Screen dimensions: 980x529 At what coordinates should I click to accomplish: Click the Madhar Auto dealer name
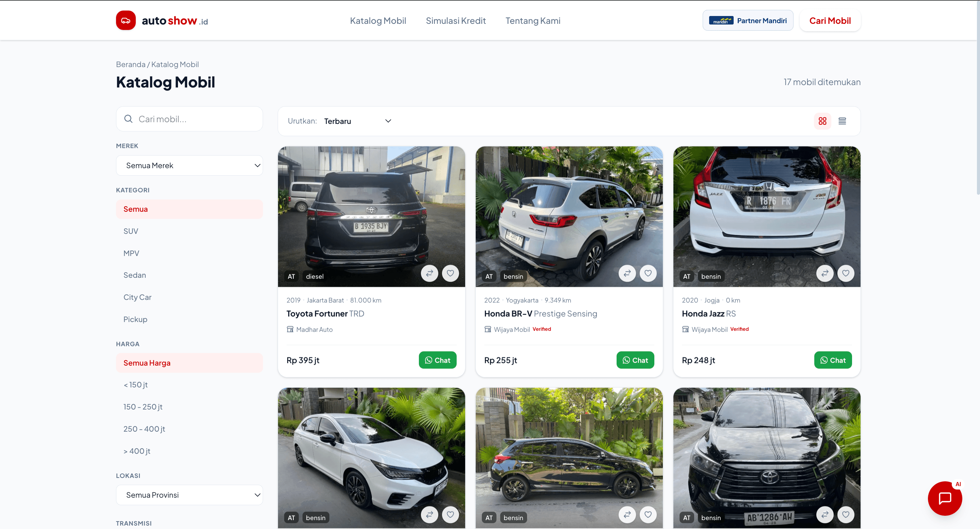tap(314, 330)
